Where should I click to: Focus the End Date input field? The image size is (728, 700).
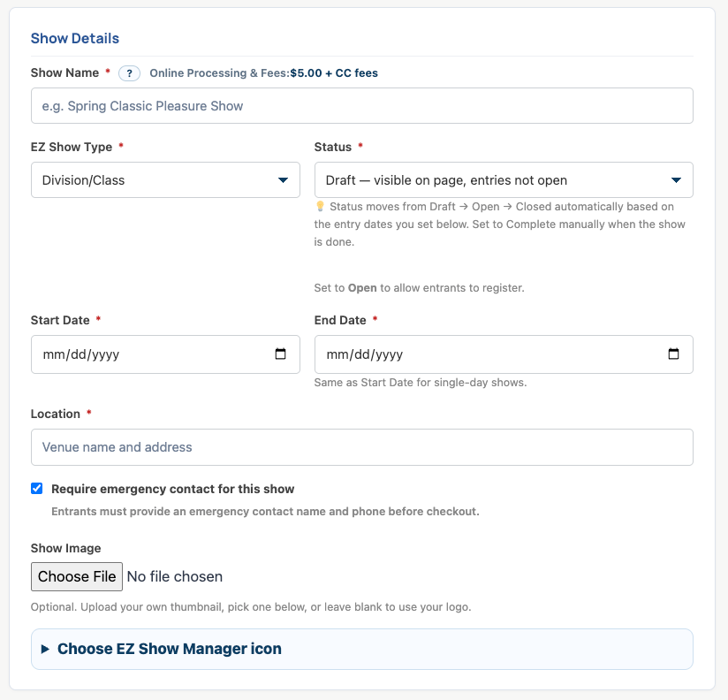[504, 354]
